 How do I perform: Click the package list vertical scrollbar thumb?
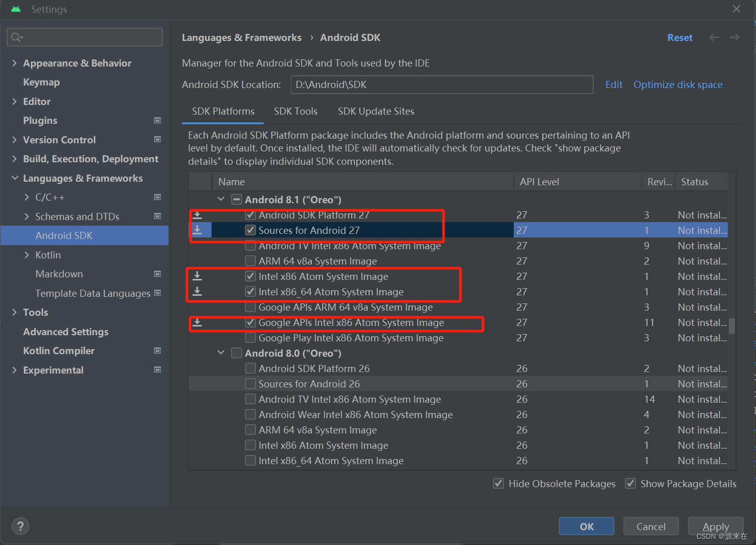point(732,326)
